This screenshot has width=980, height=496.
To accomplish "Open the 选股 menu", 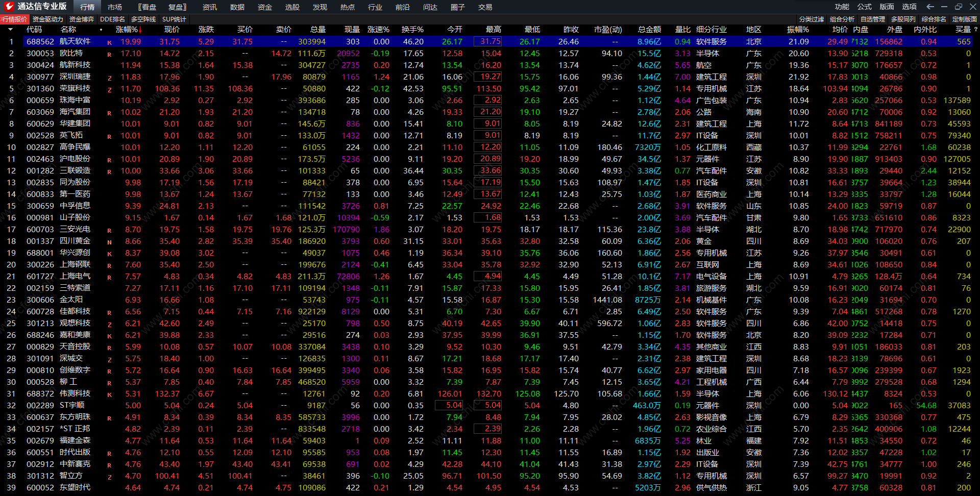I will point(292,7).
